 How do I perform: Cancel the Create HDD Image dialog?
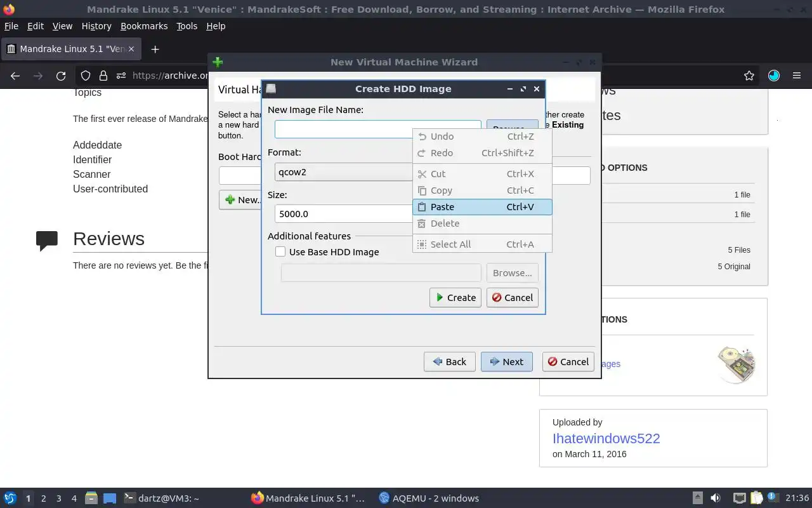click(x=513, y=298)
